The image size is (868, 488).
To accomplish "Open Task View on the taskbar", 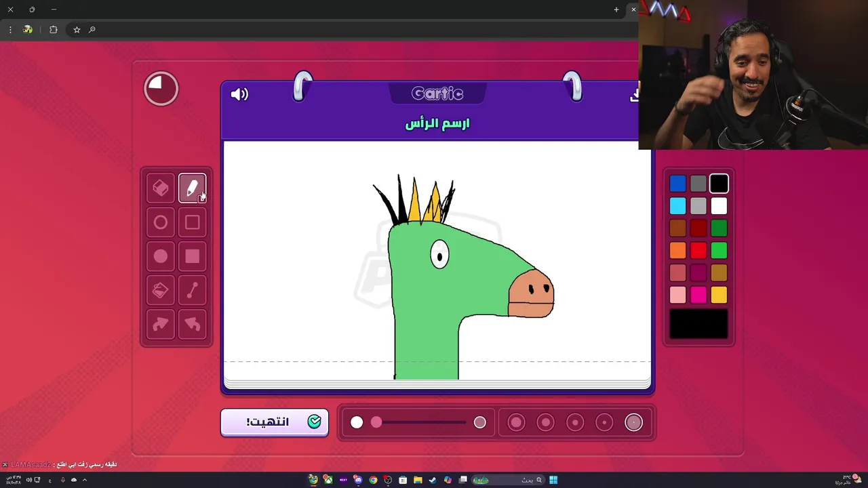I will coord(463,480).
